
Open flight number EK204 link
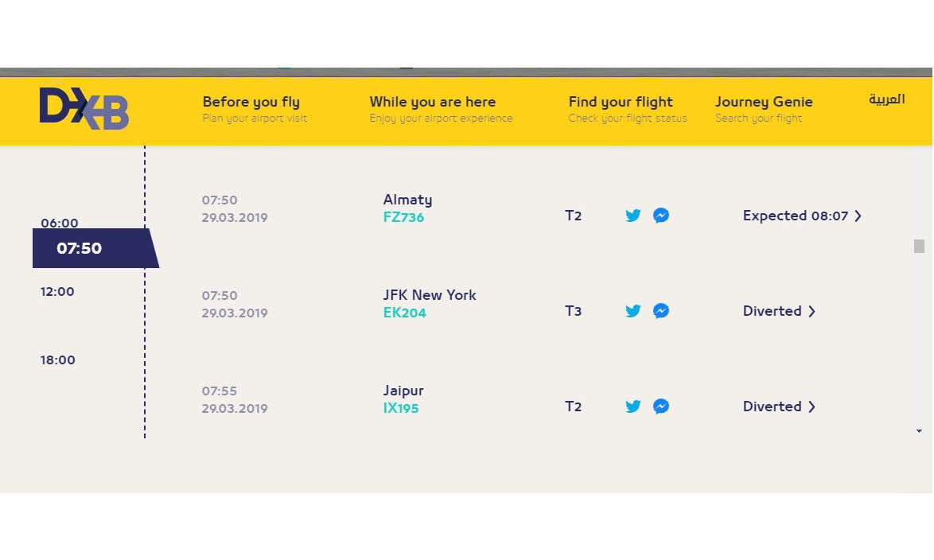click(404, 313)
